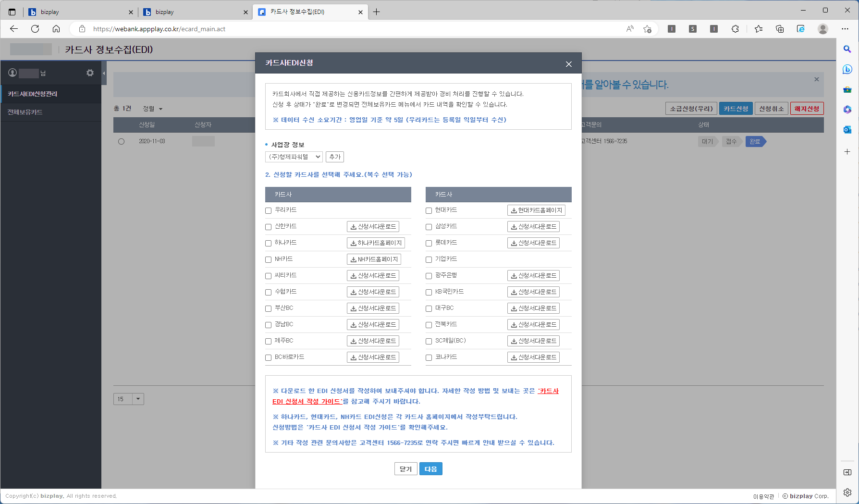Open the 사업장 정보 company dropdown
The image size is (859, 504).
click(x=294, y=157)
